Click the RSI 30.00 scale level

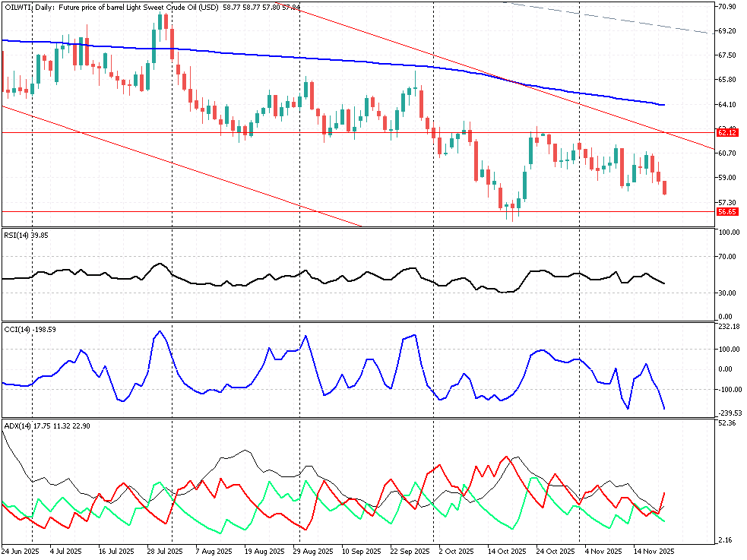coord(727,293)
